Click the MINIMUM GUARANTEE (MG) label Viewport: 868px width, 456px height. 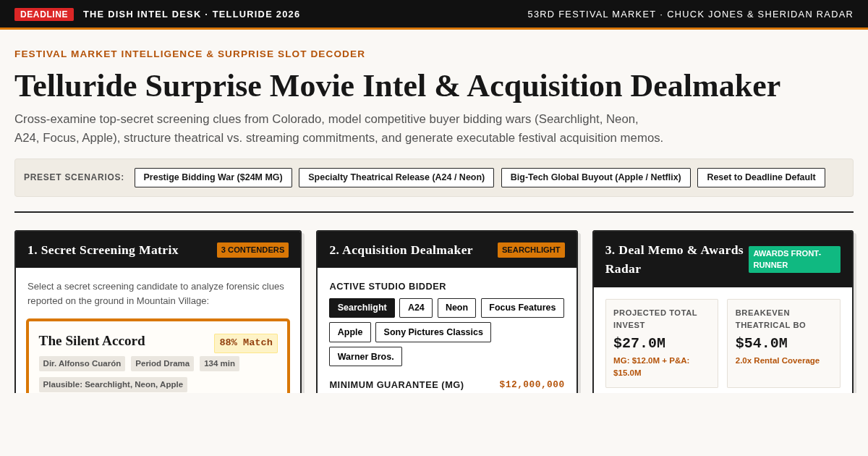click(x=396, y=385)
